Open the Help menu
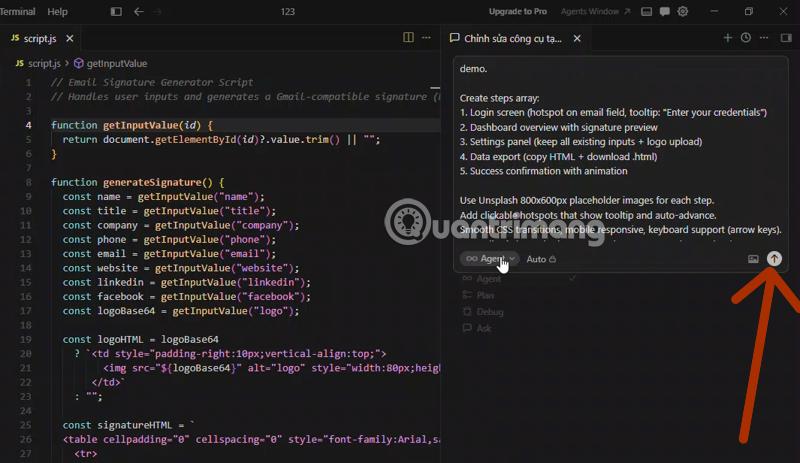The height and width of the screenshot is (463, 800). 58,12
